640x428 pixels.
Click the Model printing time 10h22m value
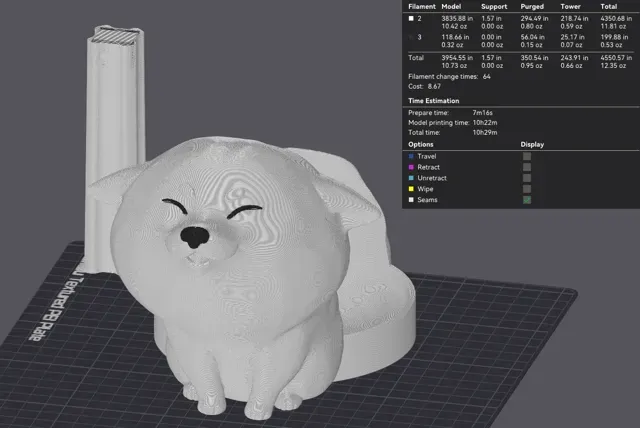[x=485, y=123]
